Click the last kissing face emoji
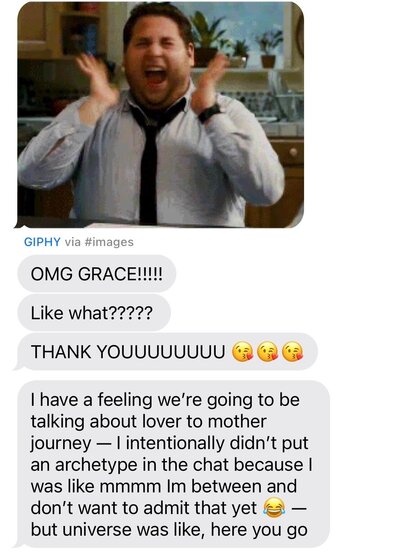This screenshot has height=553, width=400. click(x=293, y=352)
